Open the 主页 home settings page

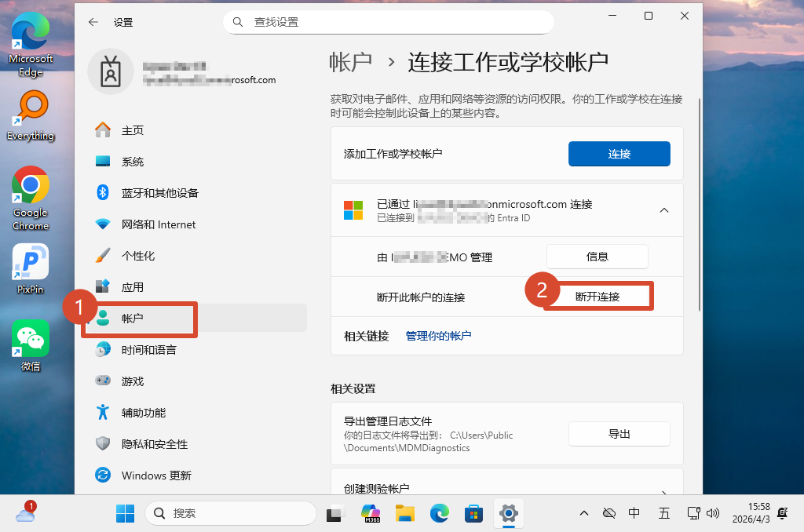(x=132, y=130)
